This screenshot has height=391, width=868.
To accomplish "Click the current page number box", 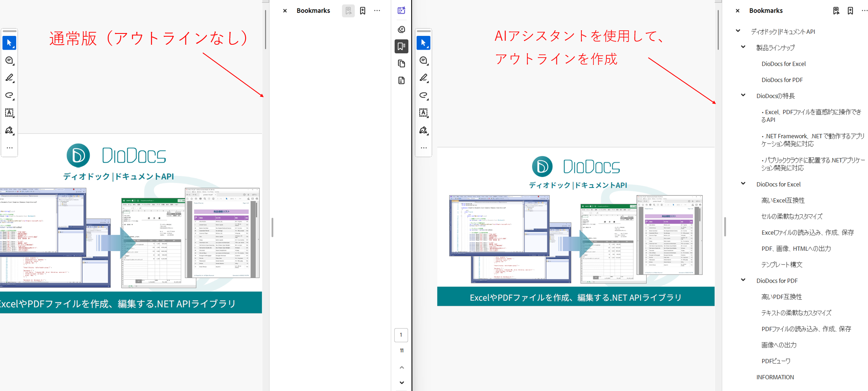I will 401,335.
